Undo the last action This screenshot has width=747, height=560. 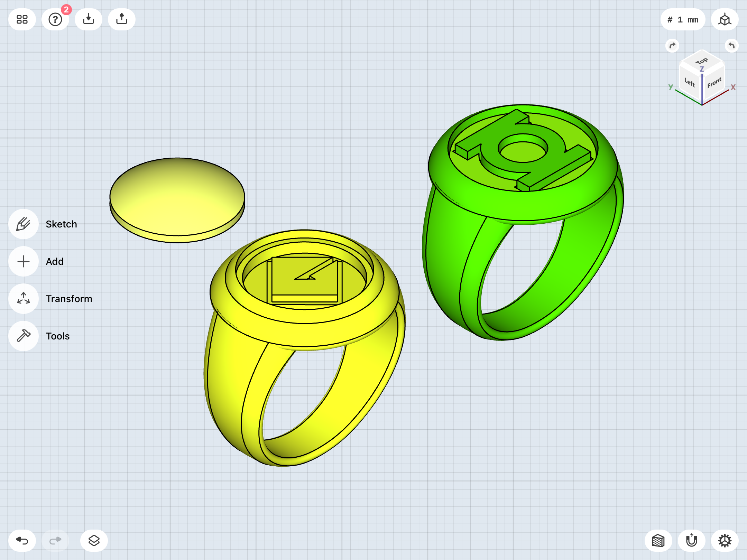click(22, 541)
